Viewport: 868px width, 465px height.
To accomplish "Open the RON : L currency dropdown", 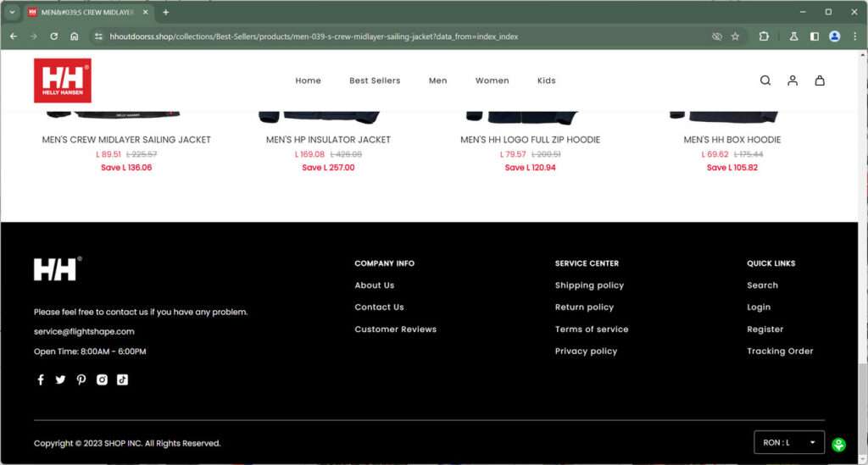I will pos(789,442).
